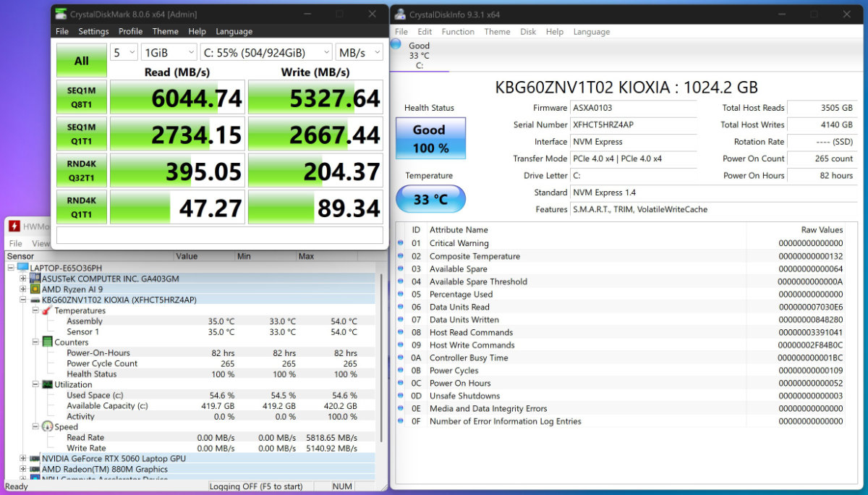Click the empty comment field in CrystalDiskMark

(x=219, y=235)
